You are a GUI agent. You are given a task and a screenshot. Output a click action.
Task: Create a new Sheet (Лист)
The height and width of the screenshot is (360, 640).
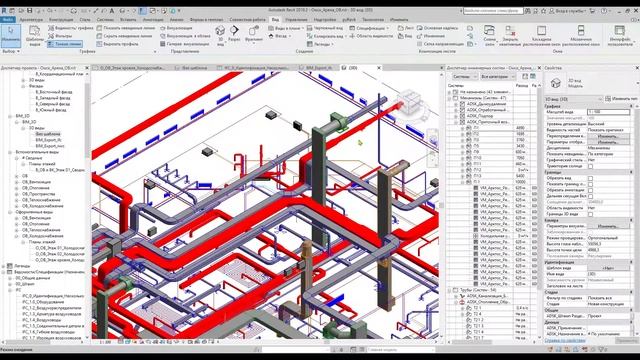406,28
